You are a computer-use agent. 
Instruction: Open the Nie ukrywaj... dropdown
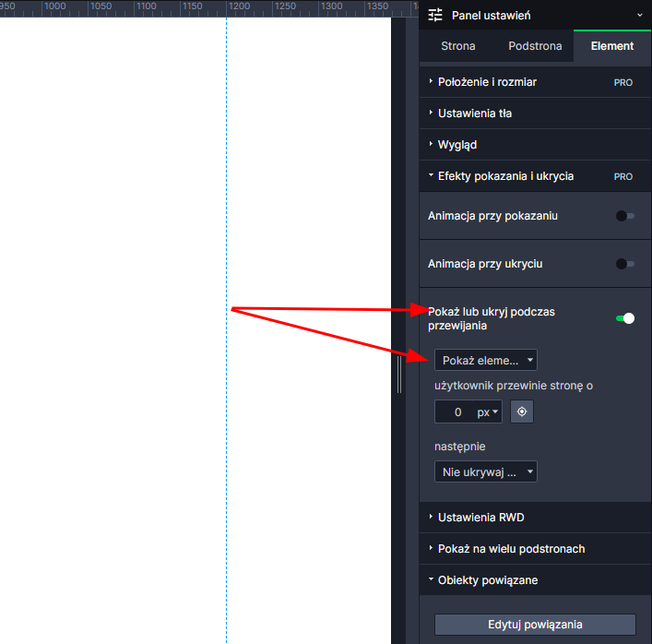pyautogui.click(x=486, y=471)
